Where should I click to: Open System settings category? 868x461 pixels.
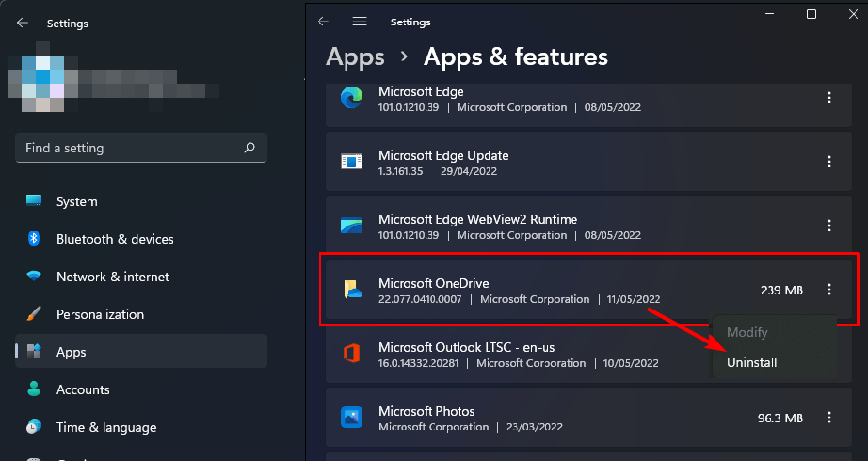[x=141, y=201]
